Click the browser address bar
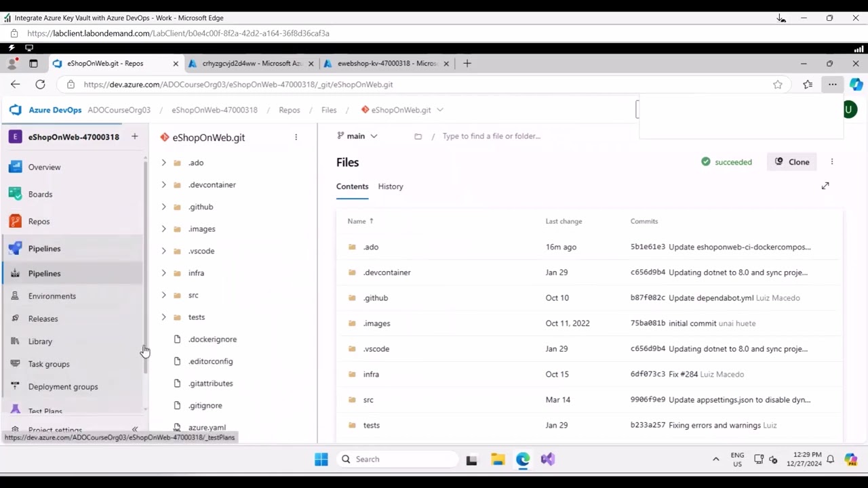 [420, 84]
